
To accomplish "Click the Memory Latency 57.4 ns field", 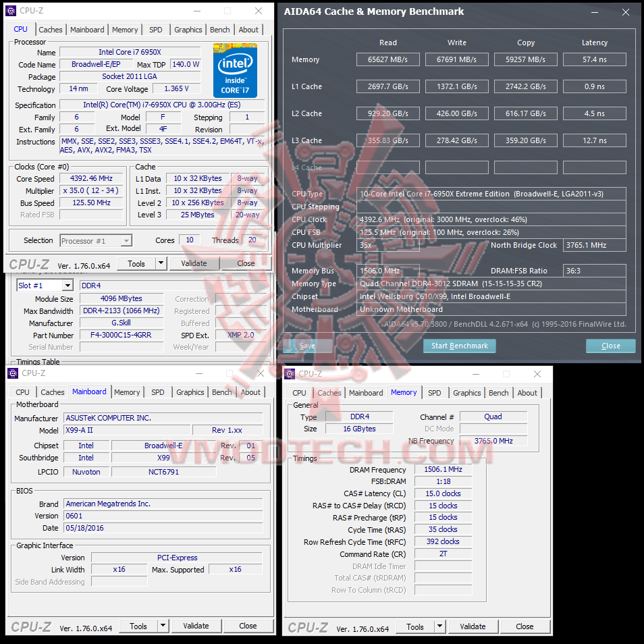I will [x=595, y=59].
